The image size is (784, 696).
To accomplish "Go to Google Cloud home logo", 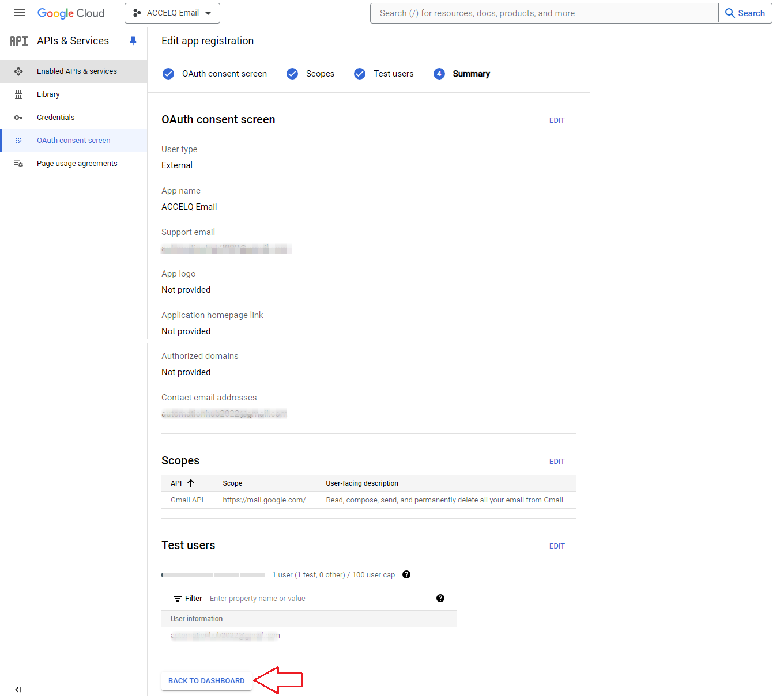I will (71, 13).
